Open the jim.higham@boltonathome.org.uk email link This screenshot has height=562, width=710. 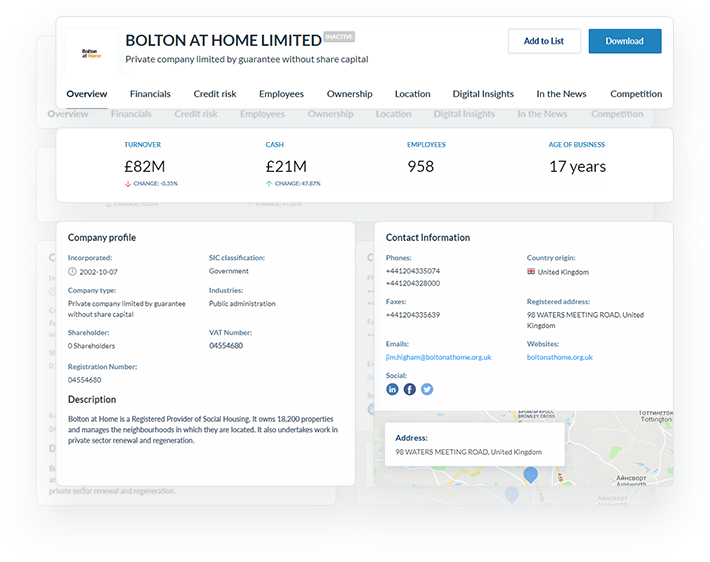(x=438, y=357)
